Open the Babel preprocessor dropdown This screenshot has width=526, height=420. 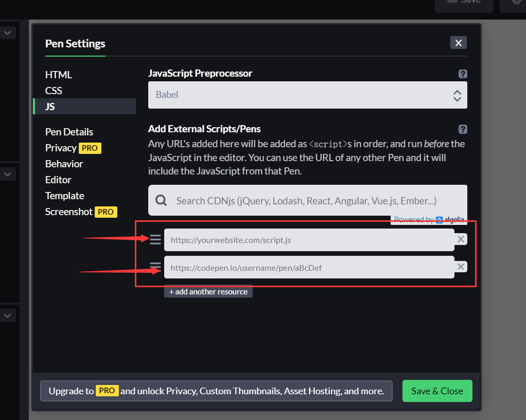(x=308, y=95)
